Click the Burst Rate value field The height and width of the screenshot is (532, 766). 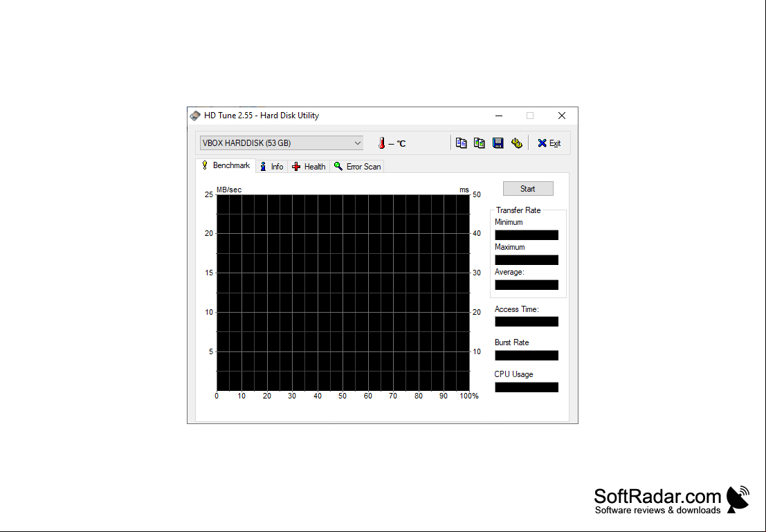[x=527, y=355]
